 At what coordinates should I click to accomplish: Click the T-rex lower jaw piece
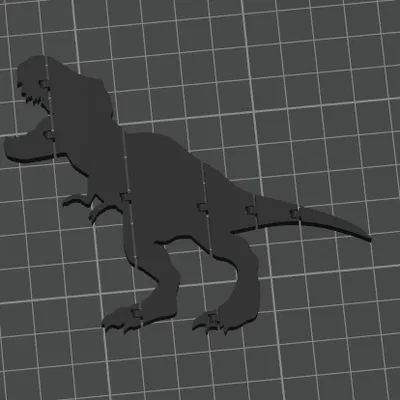(x=29, y=144)
